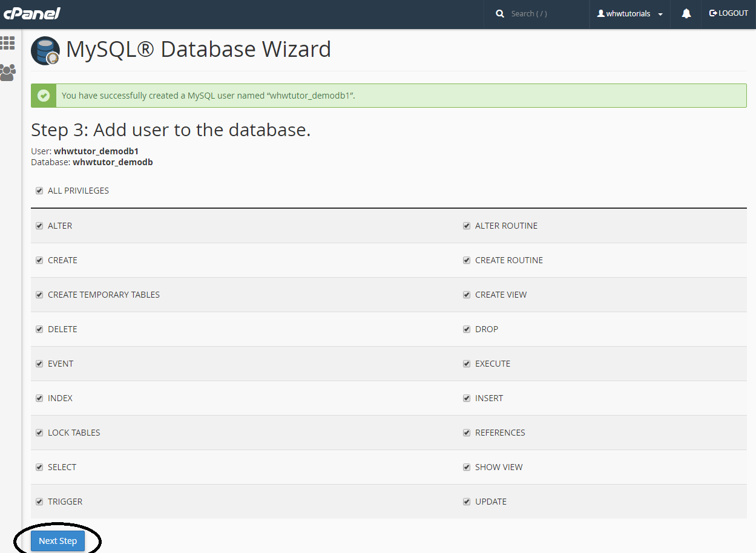The width and height of the screenshot is (756, 553).
Task: Click the cPanel logo
Action: (31, 13)
